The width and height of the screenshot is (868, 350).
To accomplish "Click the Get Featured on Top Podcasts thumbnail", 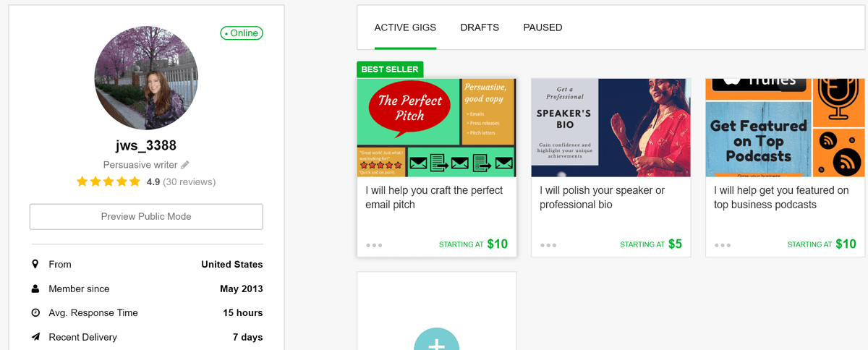I will click(x=785, y=127).
